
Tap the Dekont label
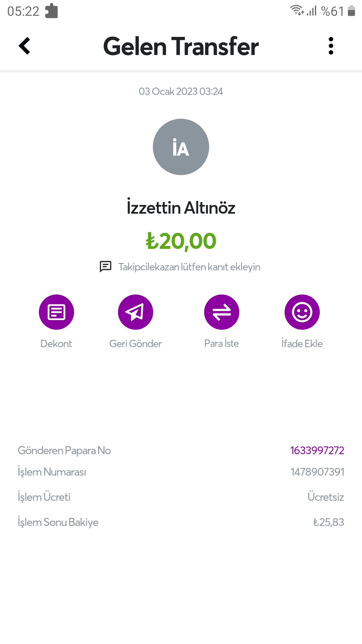[x=56, y=343]
